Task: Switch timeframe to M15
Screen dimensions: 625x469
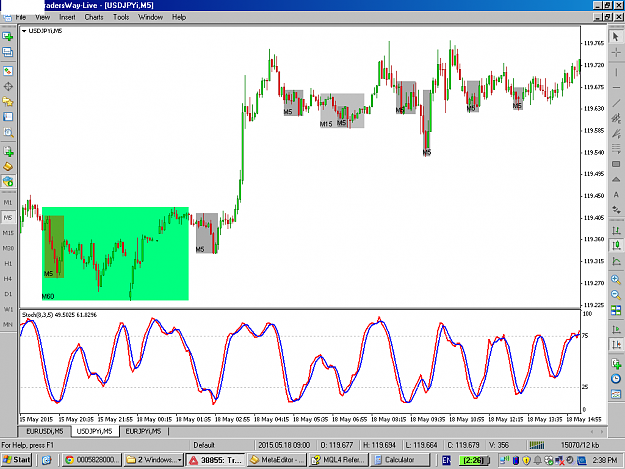Action: pyautogui.click(x=8, y=233)
